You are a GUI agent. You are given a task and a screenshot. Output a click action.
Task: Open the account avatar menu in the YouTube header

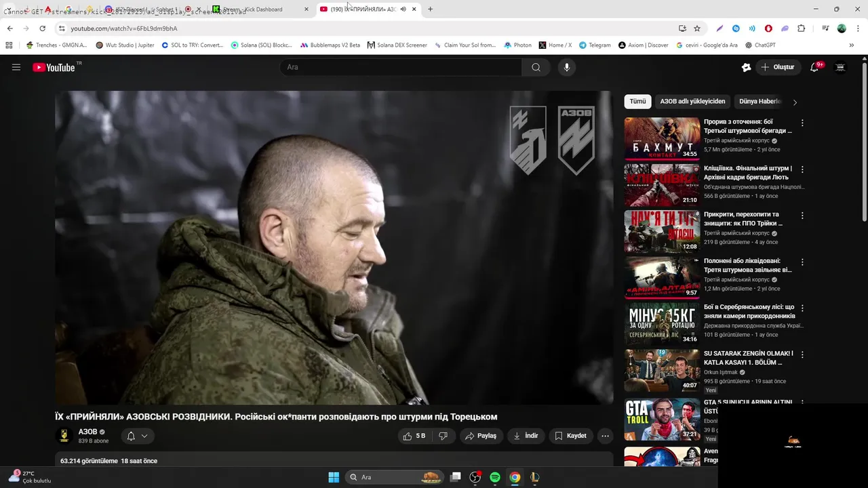[x=840, y=67]
